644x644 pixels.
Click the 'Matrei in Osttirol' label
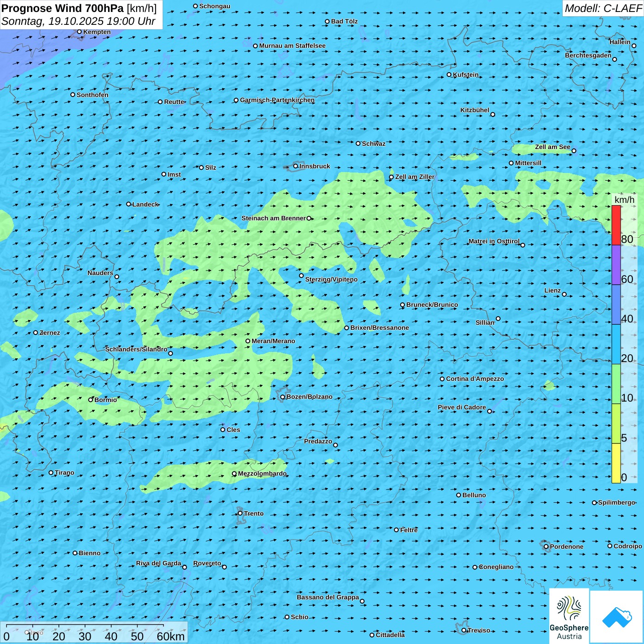(494, 241)
